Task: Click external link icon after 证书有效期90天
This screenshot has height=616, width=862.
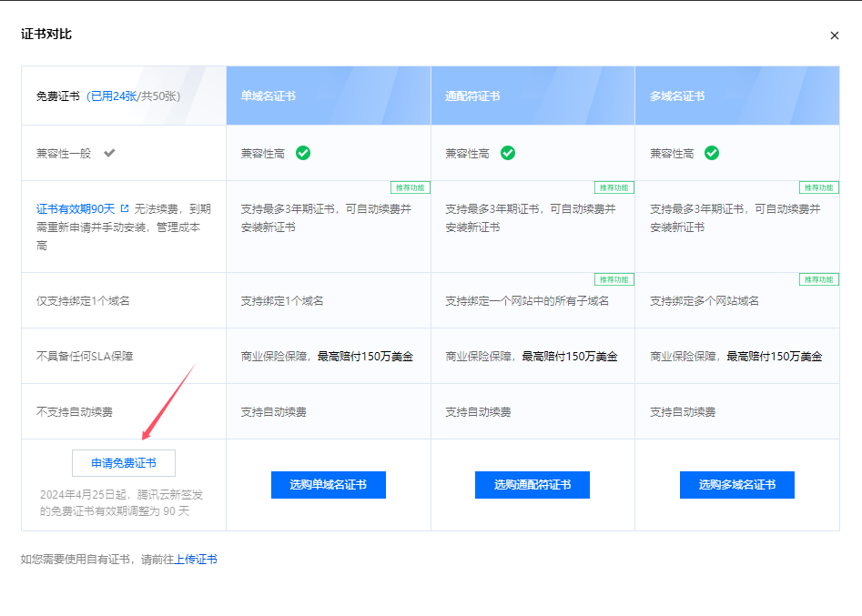Action: coord(125,208)
